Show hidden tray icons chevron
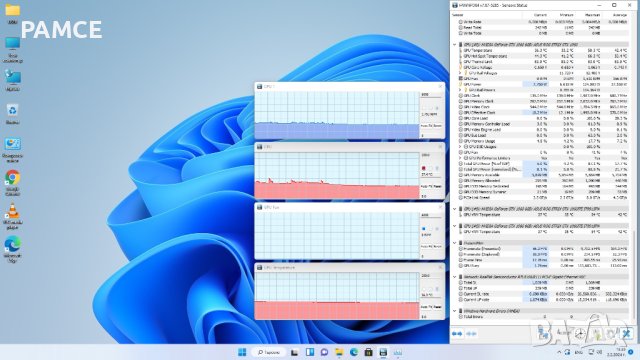This screenshot has width=640, height=360. 559,352
